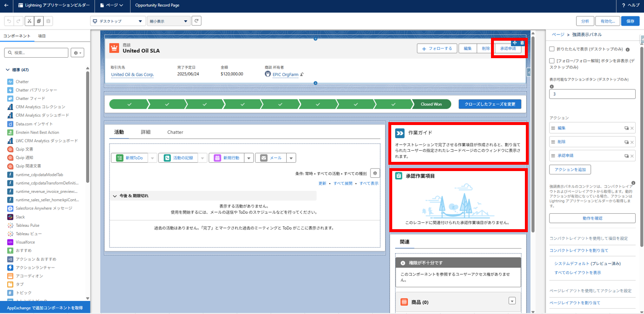Click the 表示可能なアクションボタン number field
The height and width of the screenshot is (314, 644).
pyautogui.click(x=592, y=94)
